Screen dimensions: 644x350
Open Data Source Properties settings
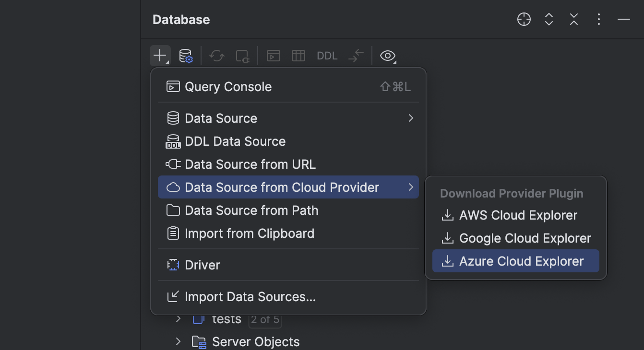point(186,55)
